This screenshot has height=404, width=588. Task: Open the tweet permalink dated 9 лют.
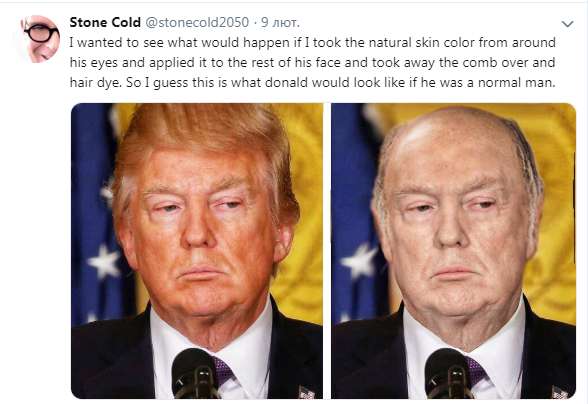[x=280, y=23]
